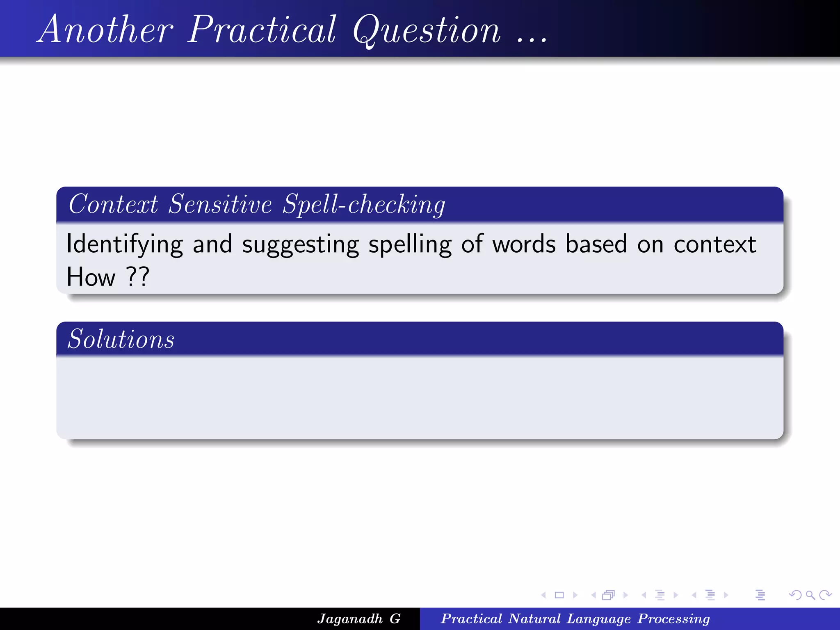Go to the previous frame arrow
The width and height of the screenshot is (840, 630).
click(x=593, y=595)
